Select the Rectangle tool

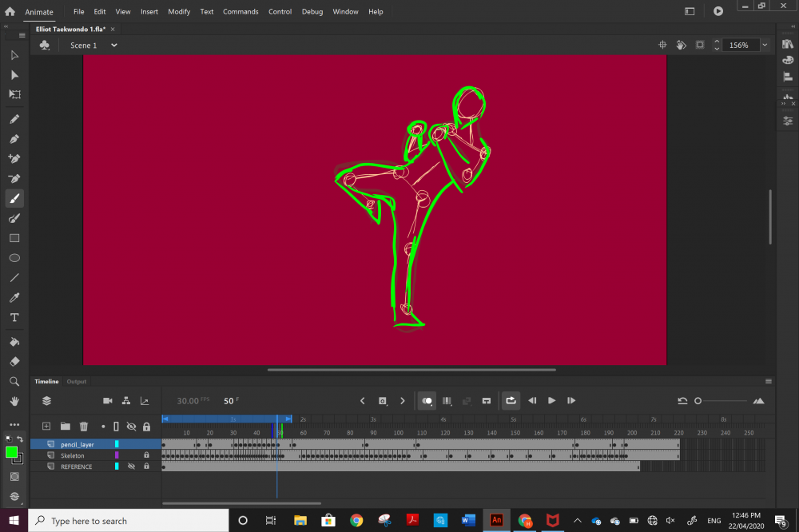tap(14, 238)
